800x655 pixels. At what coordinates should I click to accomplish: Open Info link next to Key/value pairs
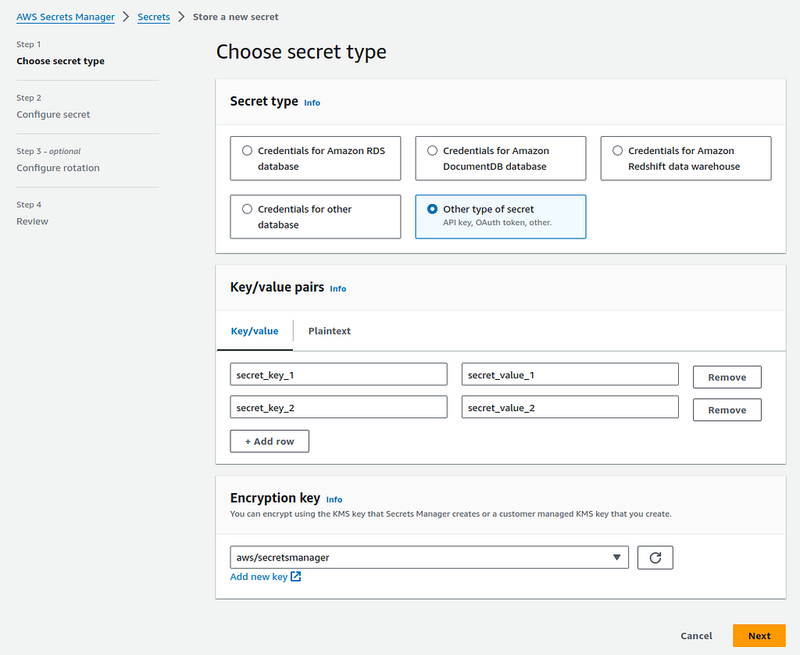[338, 289]
